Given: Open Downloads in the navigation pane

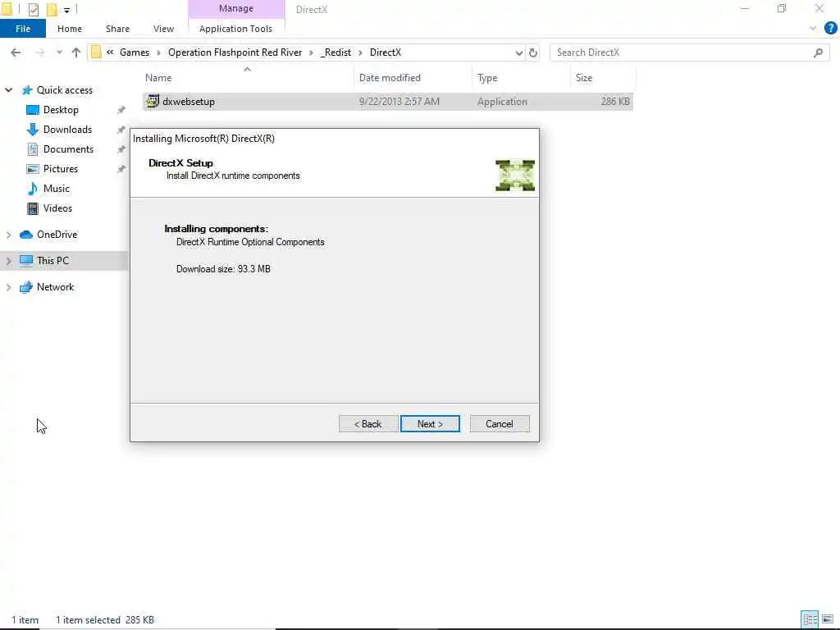Looking at the screenshot, I should (67, 130).
